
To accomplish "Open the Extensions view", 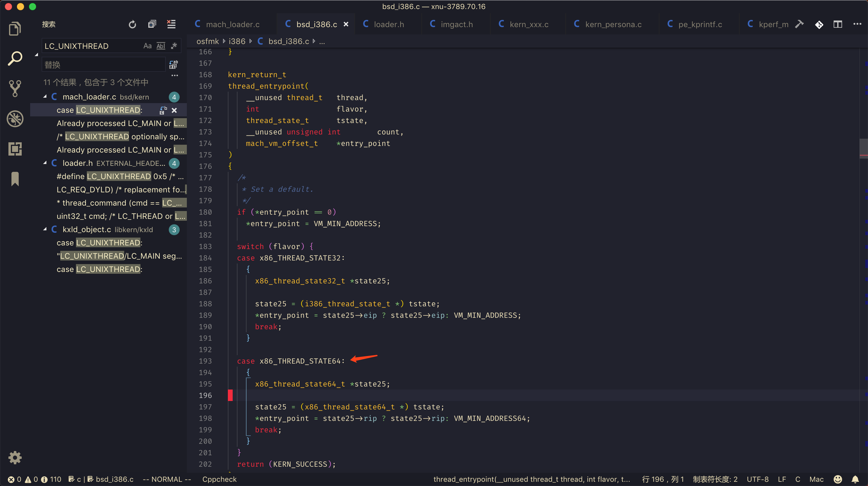I will (x=15, y=149).
